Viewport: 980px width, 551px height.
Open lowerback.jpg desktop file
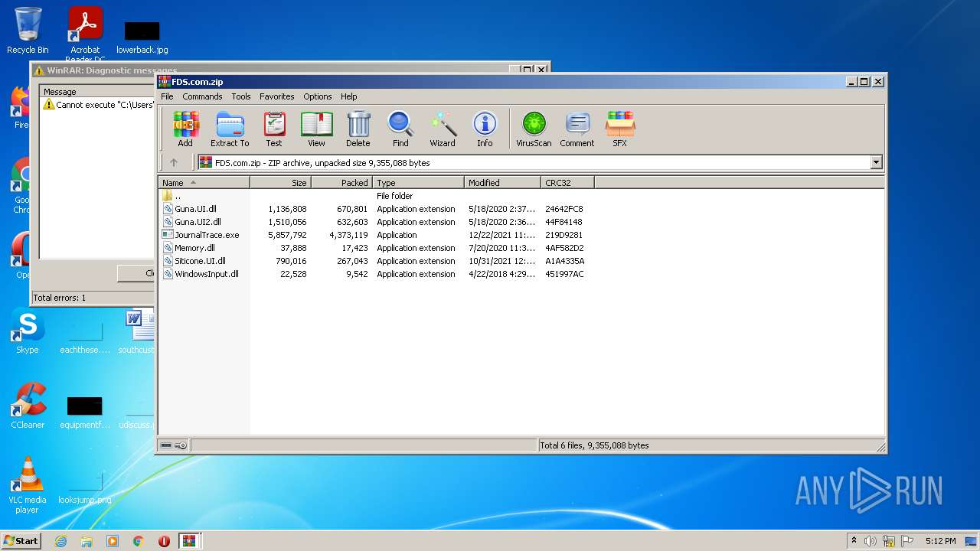[142, 37]
